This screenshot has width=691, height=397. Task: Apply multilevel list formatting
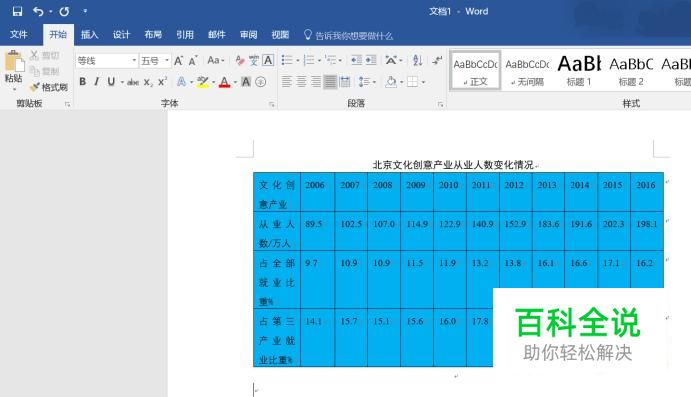[331, 60]
